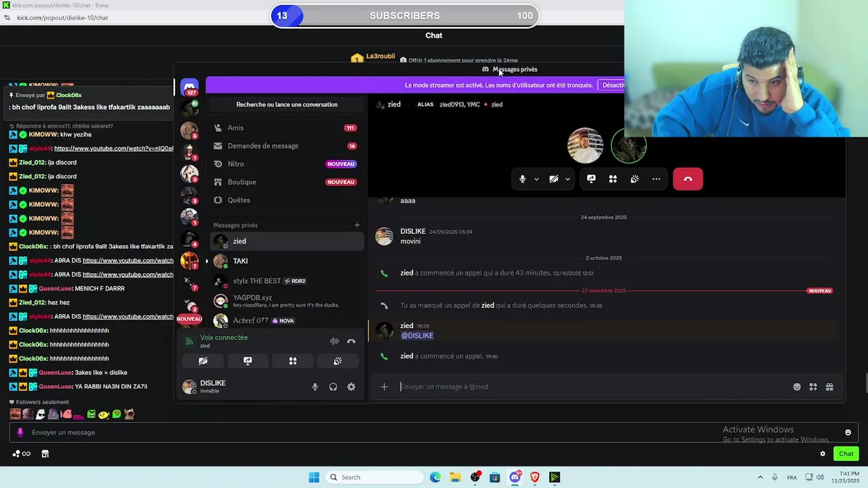Open taskbar clock showing 7:41 PM
This screenshot has height=488, width=868.
click(846, 477)
